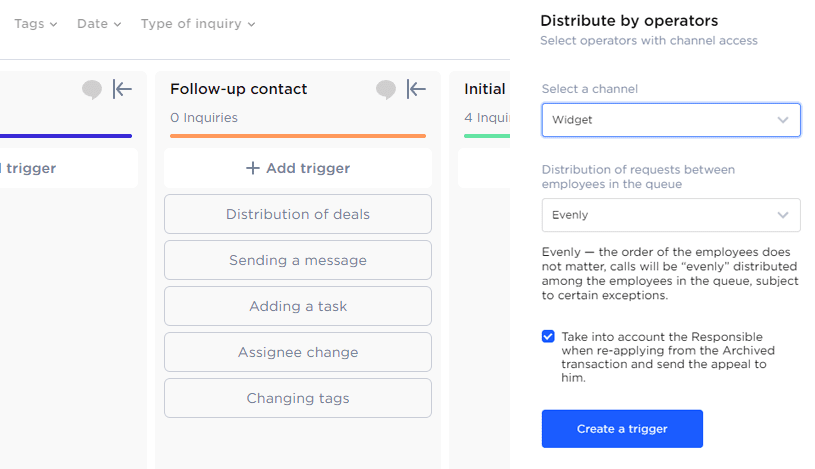The image size is (815, 469).
Task: Collapse the Follow-up contact column
Action: click(417, 90)
